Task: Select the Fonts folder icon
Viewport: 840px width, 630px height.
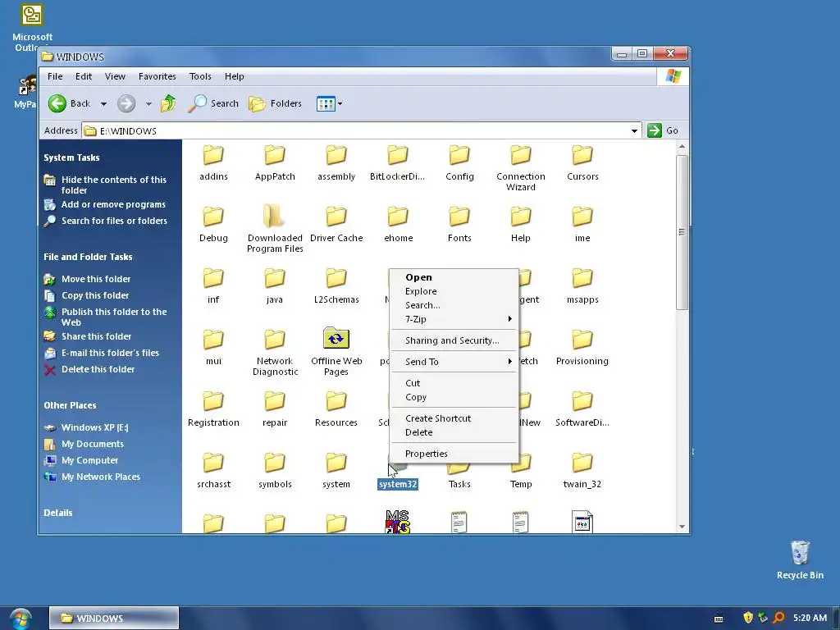Action: (x=459, y=217)
